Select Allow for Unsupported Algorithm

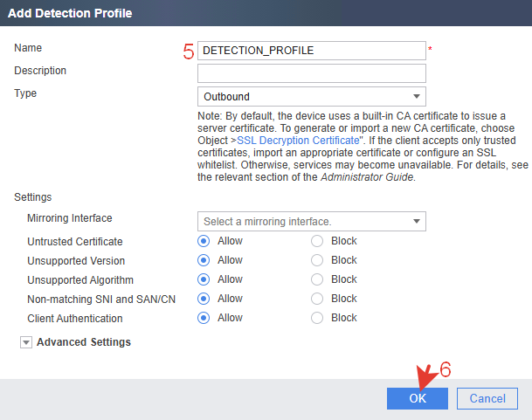[x=204, y=279]
